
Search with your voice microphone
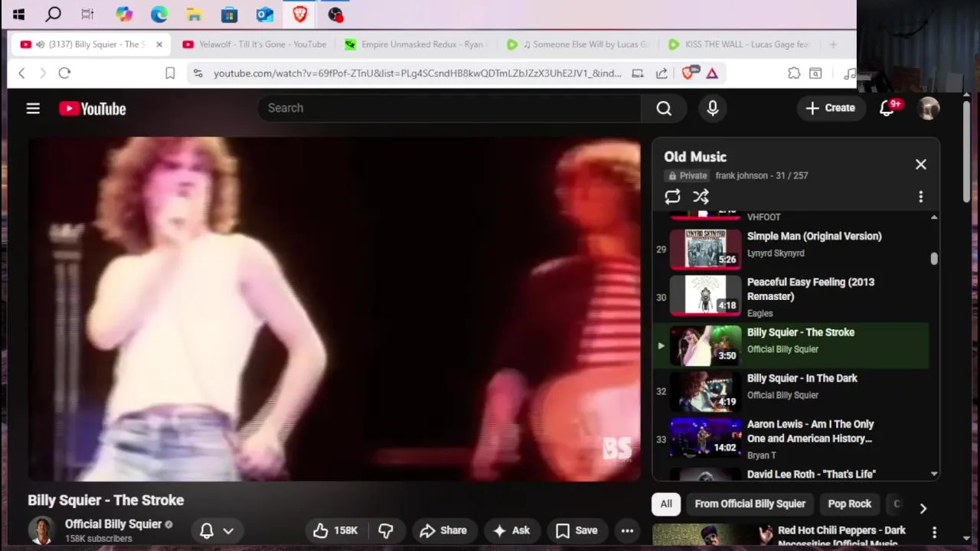pyautogui.click(x=713, y=109)
